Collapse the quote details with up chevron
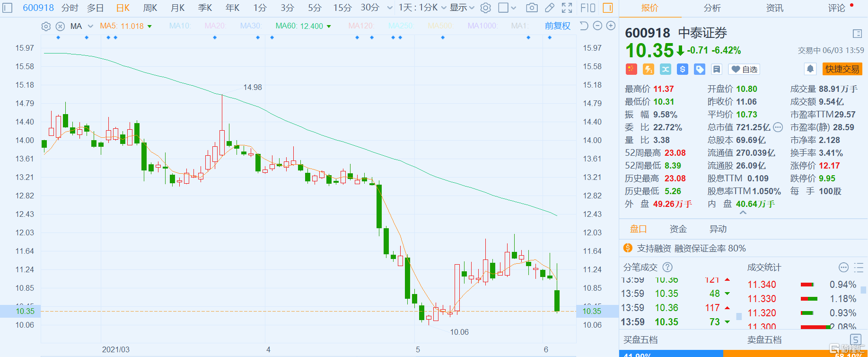Viewport: 868px width, 357px height. tap(743, 213)
